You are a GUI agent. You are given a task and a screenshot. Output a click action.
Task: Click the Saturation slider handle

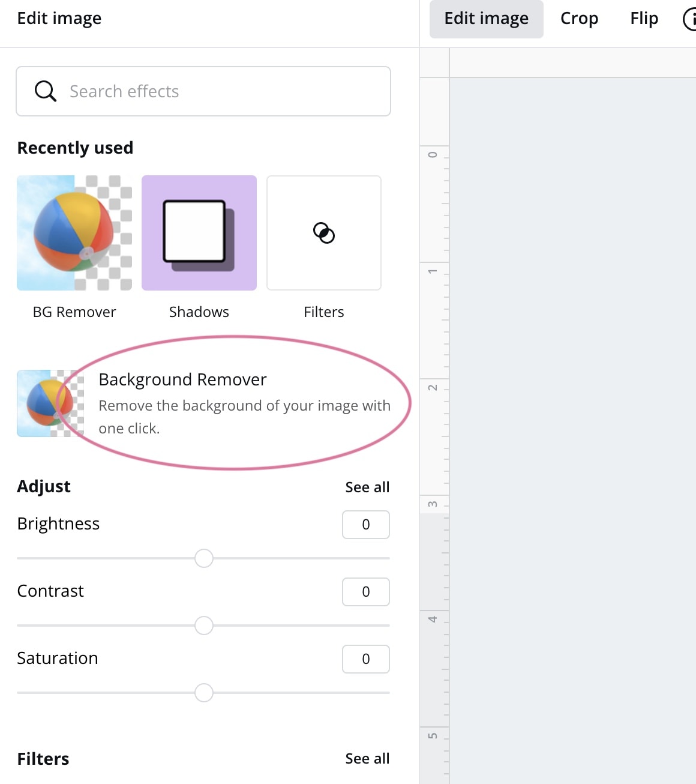(x=204, y=693)
